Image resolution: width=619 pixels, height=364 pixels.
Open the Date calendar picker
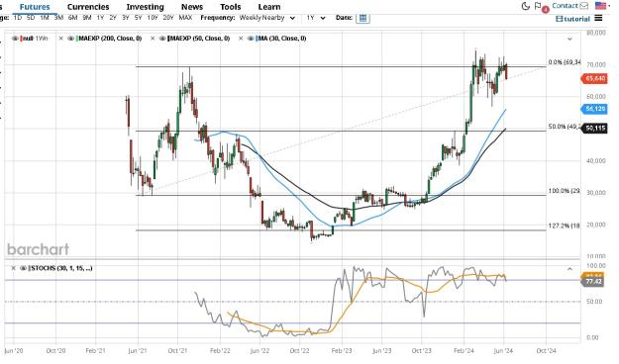point(362,18)
